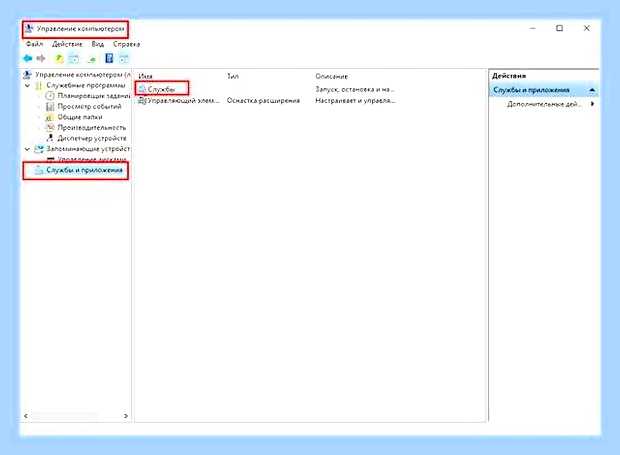Image resolution: width=620 pixels, height=455 pixels.
Task: Click the Управляющий элемент WMI icon
Action: click(142, 100)
